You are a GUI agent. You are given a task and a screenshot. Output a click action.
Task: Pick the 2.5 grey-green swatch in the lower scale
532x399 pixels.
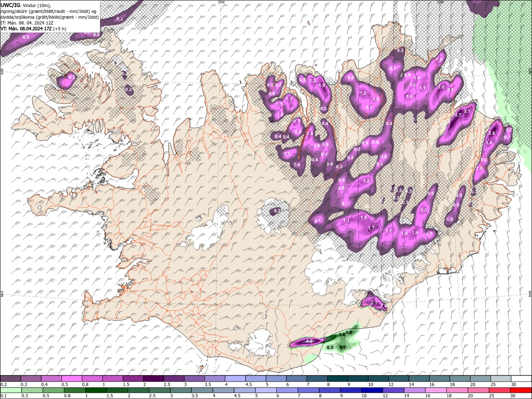(x=160, y=390)
